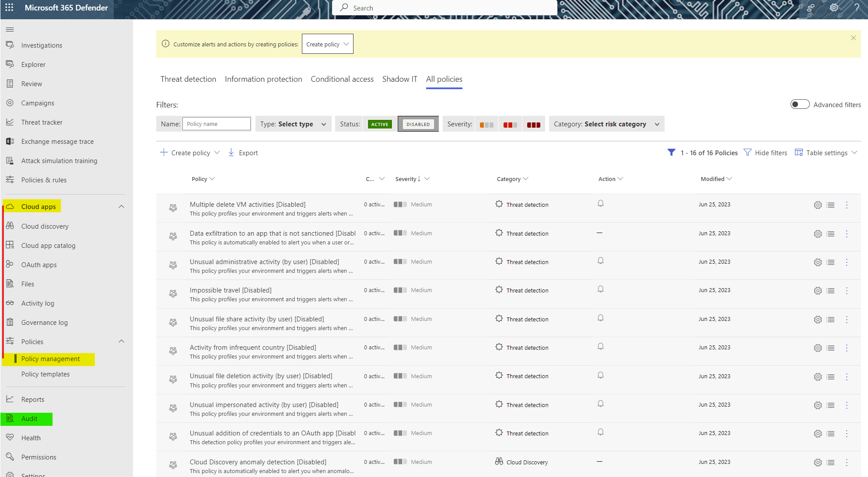868x477 pixels.
Task: Toggle the Advanced filters switch
Action: click(x=799, y=104)
